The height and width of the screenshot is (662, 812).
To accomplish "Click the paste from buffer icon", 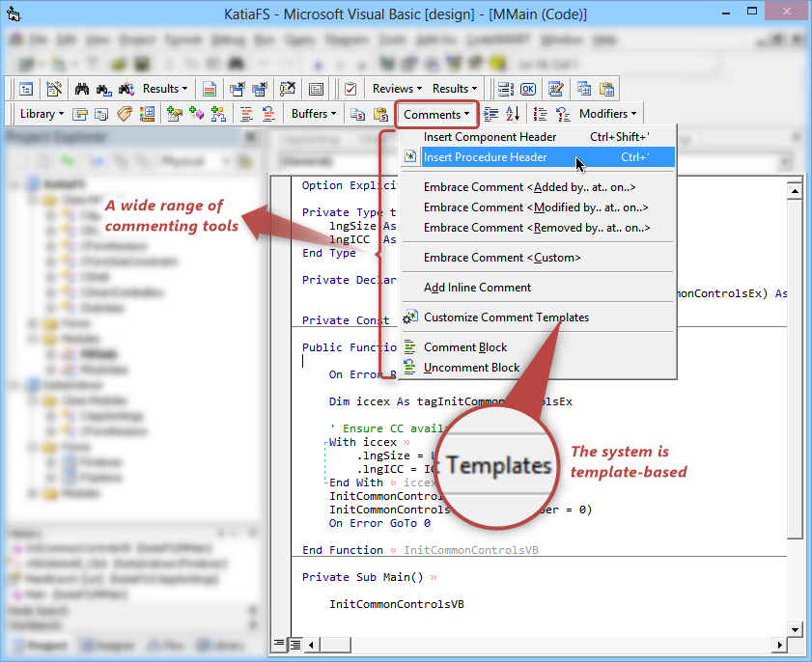I will tap(380, 114).
